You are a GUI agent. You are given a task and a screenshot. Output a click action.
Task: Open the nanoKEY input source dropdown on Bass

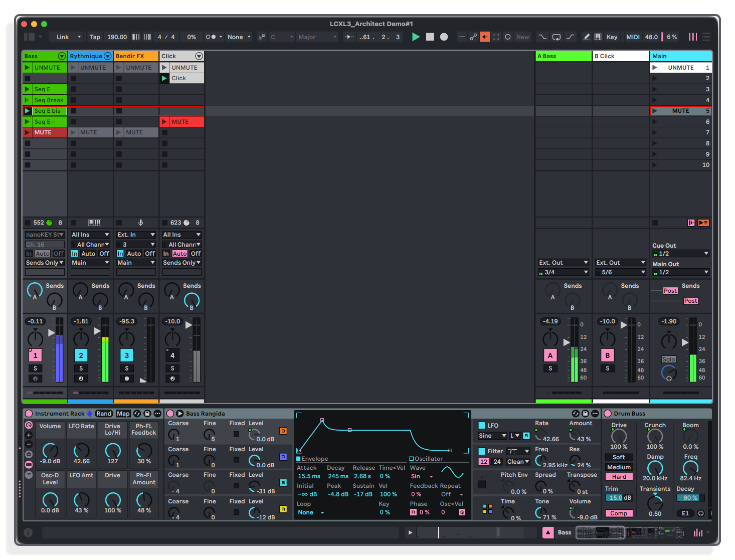pyautogui.click(x=45, y=235)
